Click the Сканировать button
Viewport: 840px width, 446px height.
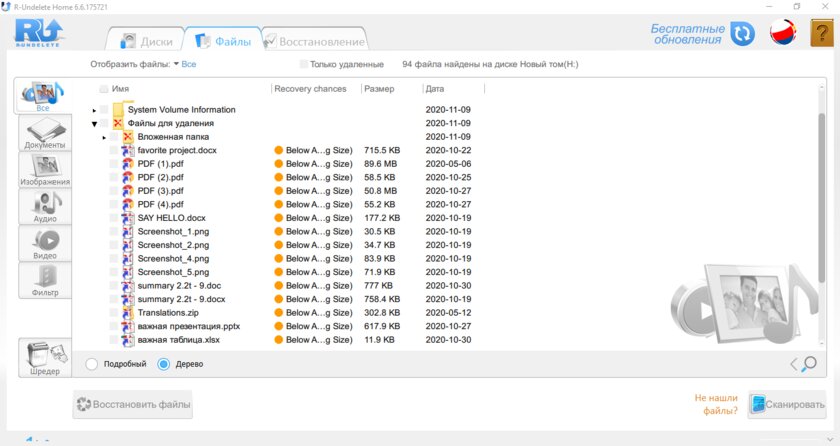tap(786, 404)
